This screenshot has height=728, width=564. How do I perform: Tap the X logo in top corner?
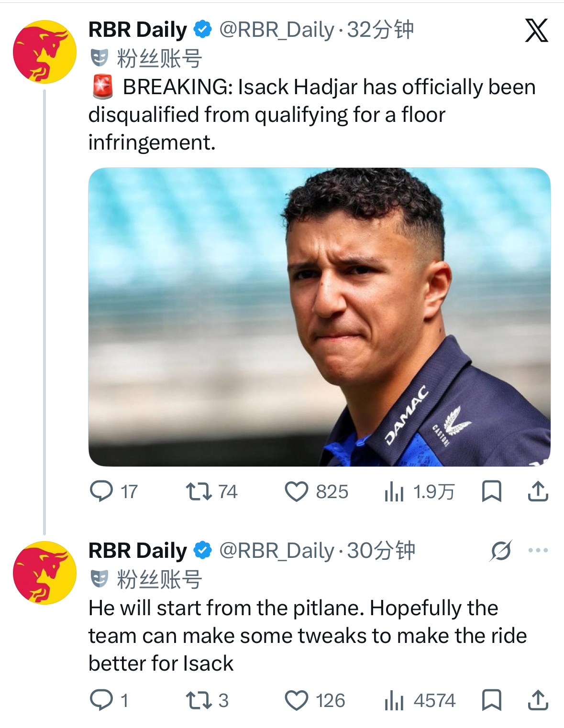[537, 30]
